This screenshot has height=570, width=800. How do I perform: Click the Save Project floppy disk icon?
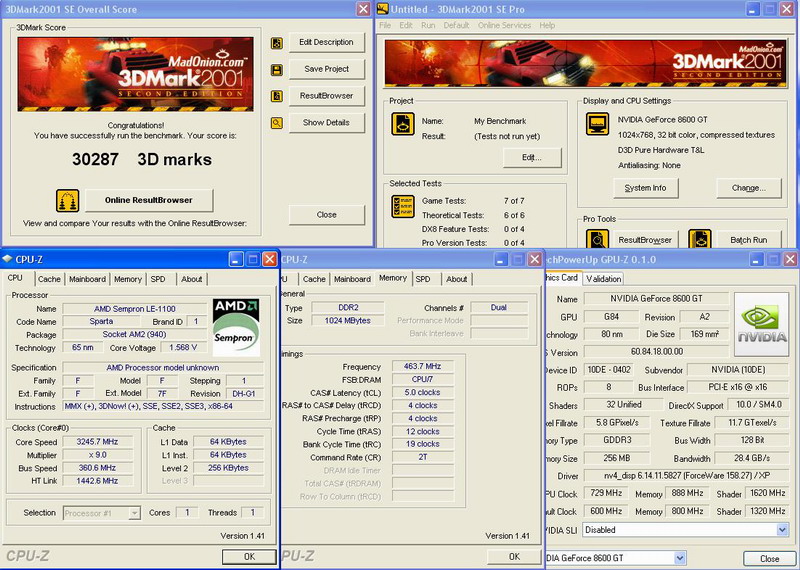277,69
